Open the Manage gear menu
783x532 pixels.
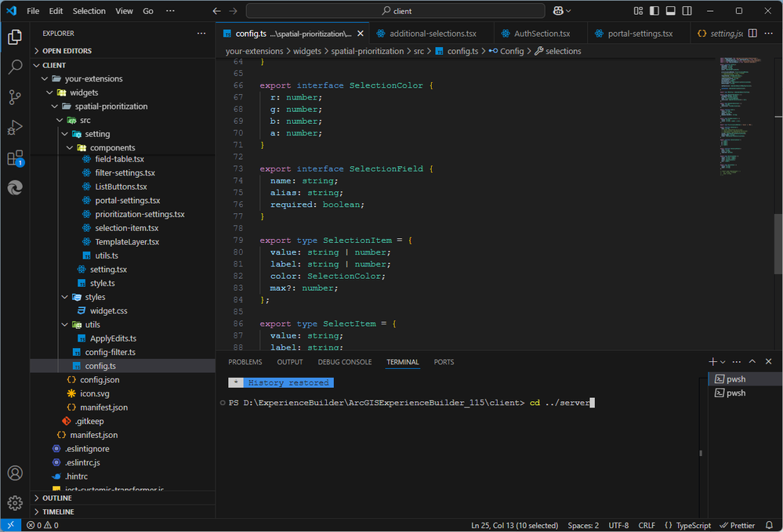click(x=15, y=502)
